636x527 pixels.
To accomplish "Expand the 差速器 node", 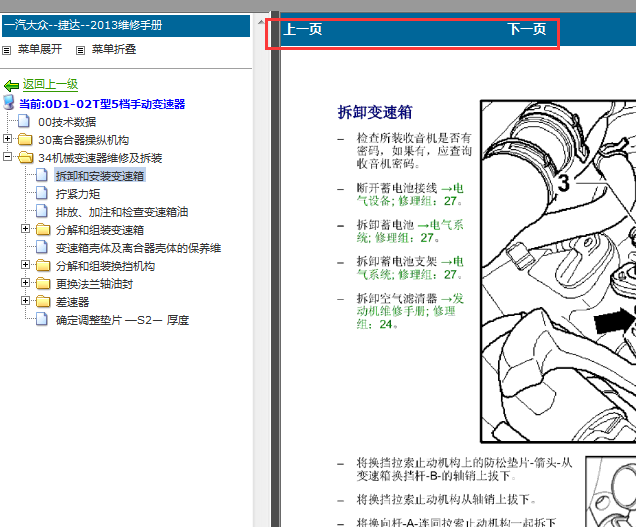I will (25, 301).
